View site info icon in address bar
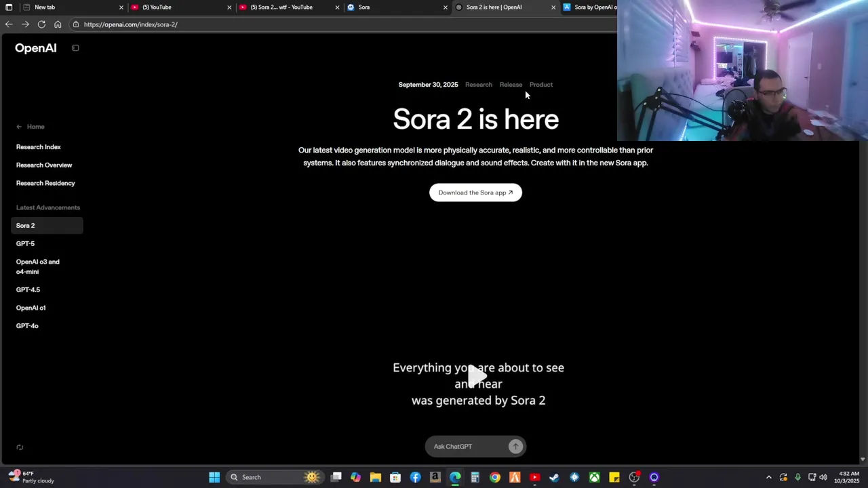Viewport: 868px width, 488px height. click(76, 24)
